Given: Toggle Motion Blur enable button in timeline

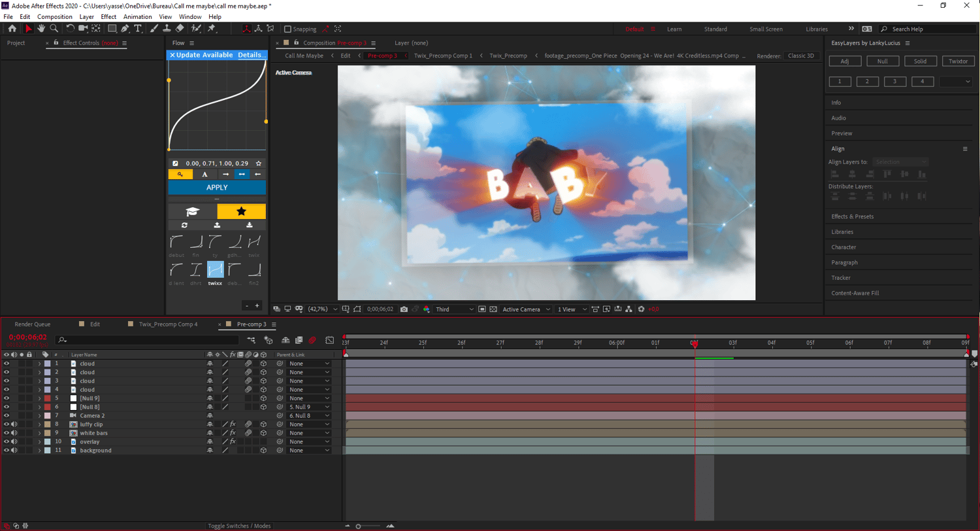Looking at the screenshot, I should coord(313,340).
